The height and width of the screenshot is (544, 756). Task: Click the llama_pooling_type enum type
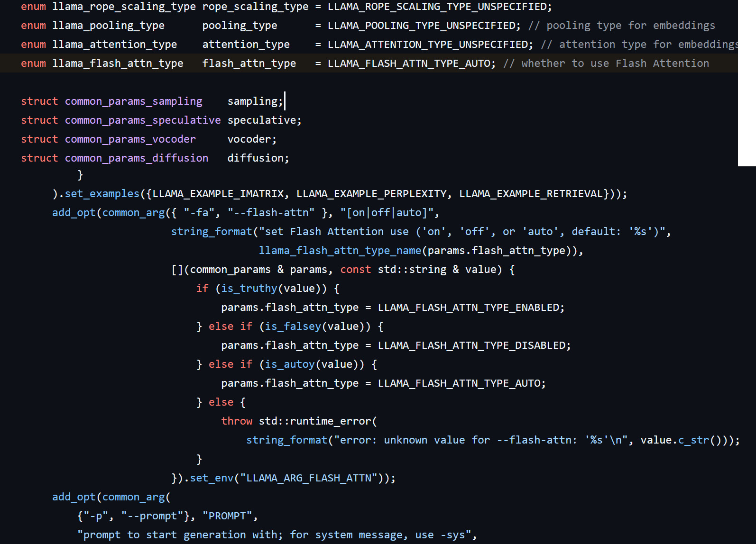click(x=108, y=26)
